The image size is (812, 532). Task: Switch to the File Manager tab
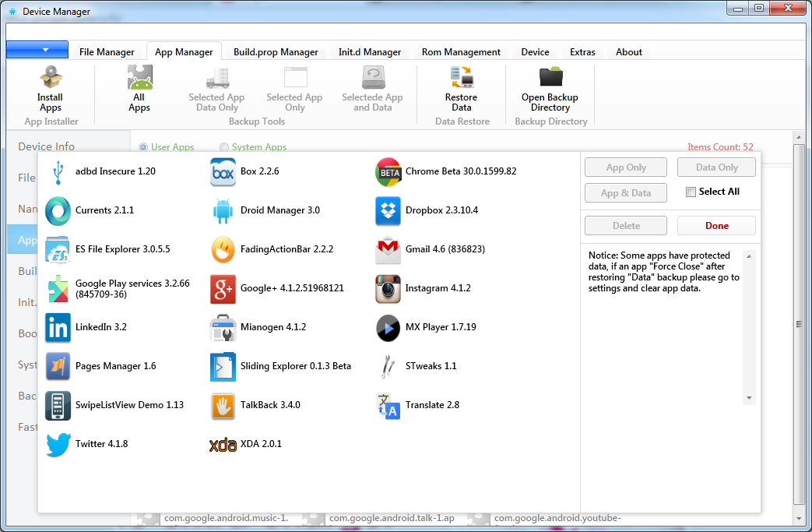click(x=107, y=52)
